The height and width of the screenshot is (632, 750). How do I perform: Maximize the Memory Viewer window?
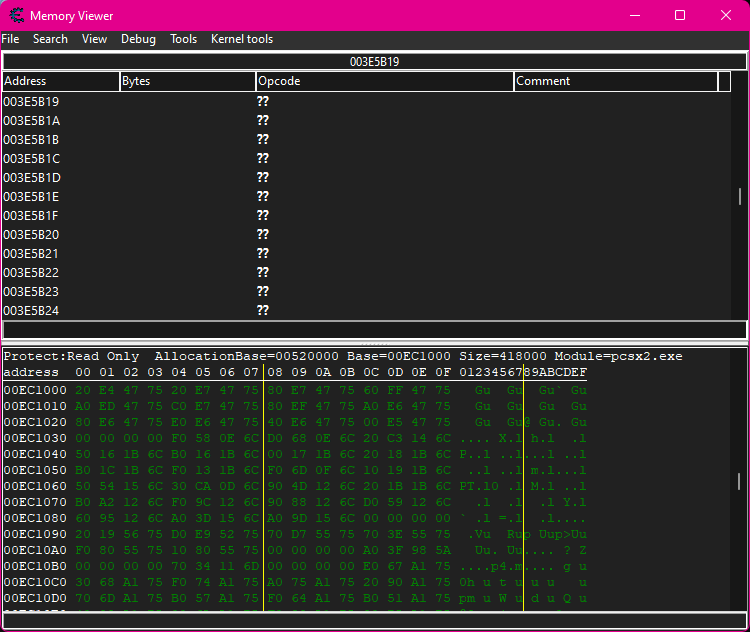(680, 15)
